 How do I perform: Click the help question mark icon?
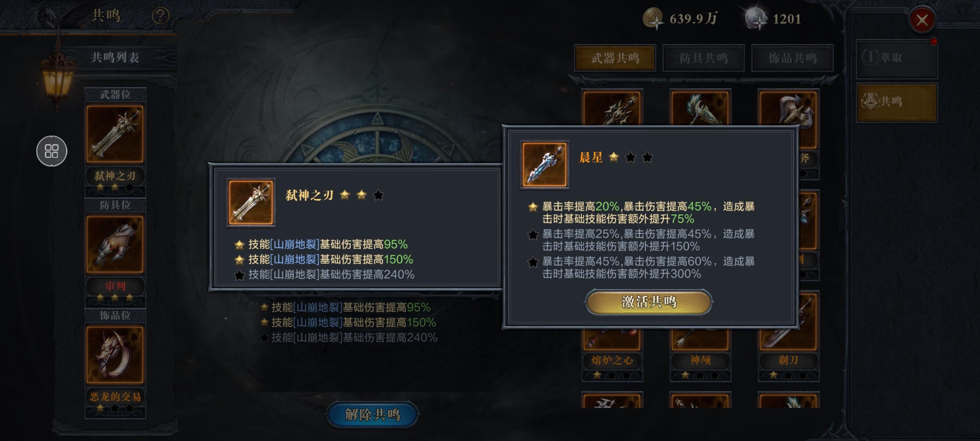(160, 16)
